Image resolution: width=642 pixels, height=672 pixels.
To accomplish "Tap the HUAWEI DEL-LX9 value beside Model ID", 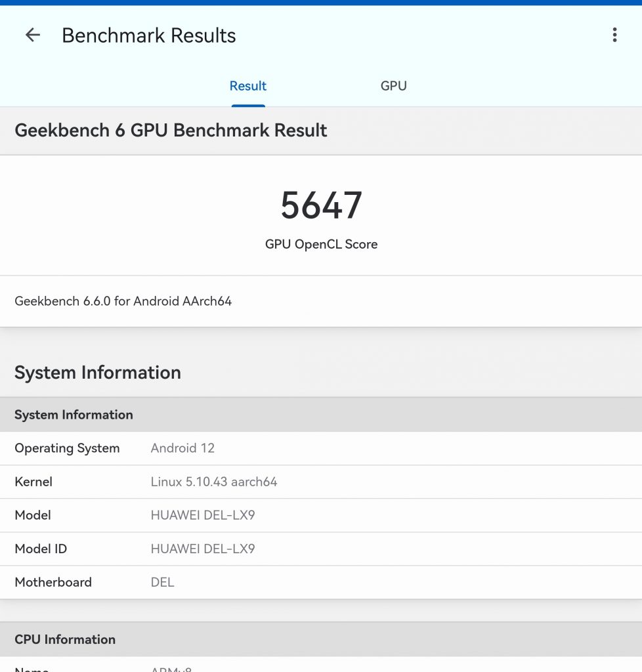I will click(x=203, y=549).
